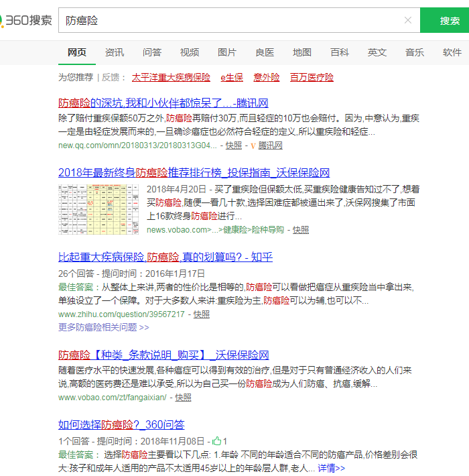The image size is (469, 476).
Task: Select the 音乐 tab
Action: tap(414, 52)
